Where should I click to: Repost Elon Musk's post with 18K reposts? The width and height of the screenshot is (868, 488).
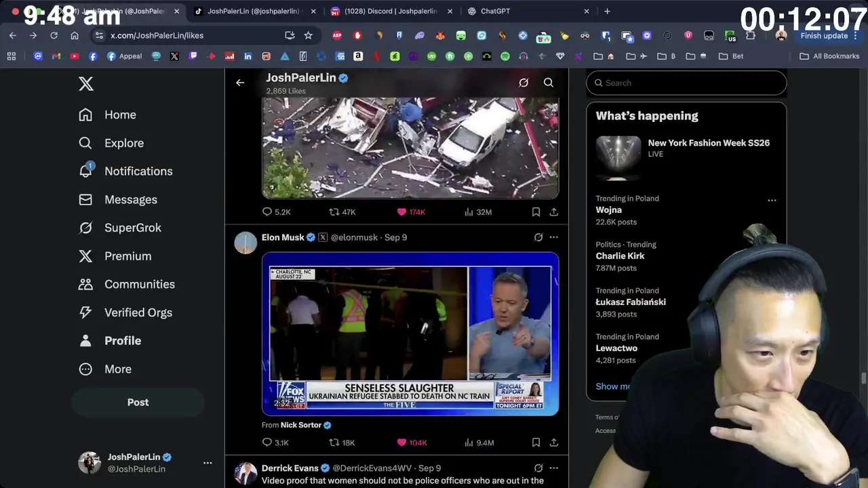342,443
